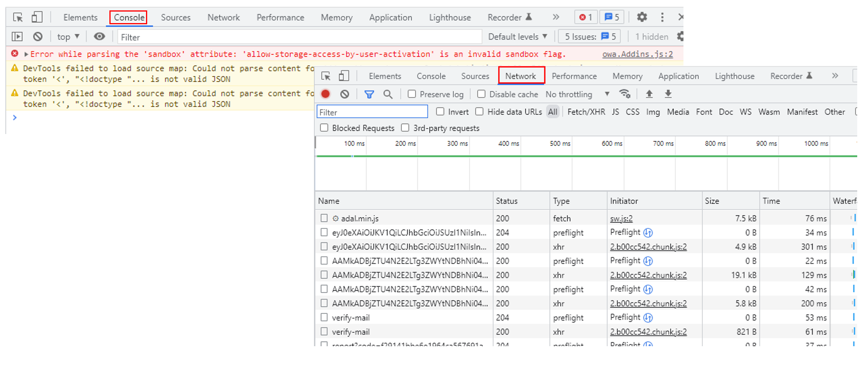Expand the Default levels dropdown

tap(517, 37)
